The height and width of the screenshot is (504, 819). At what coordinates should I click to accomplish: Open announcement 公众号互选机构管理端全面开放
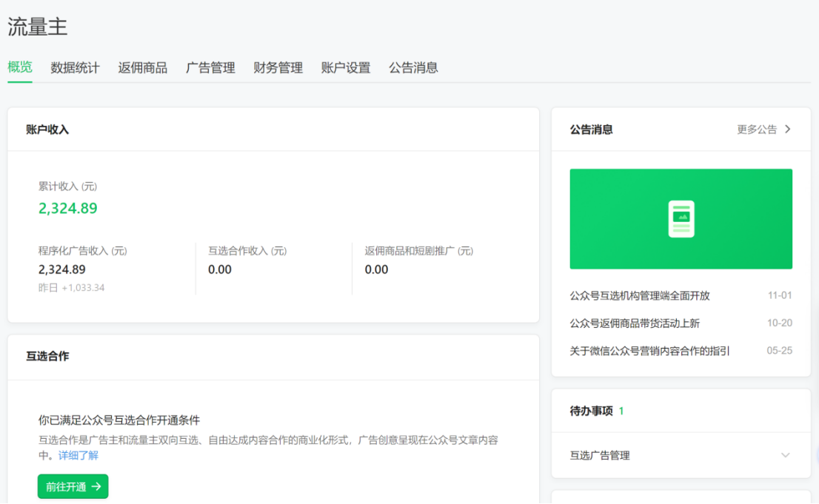point(640,295)
